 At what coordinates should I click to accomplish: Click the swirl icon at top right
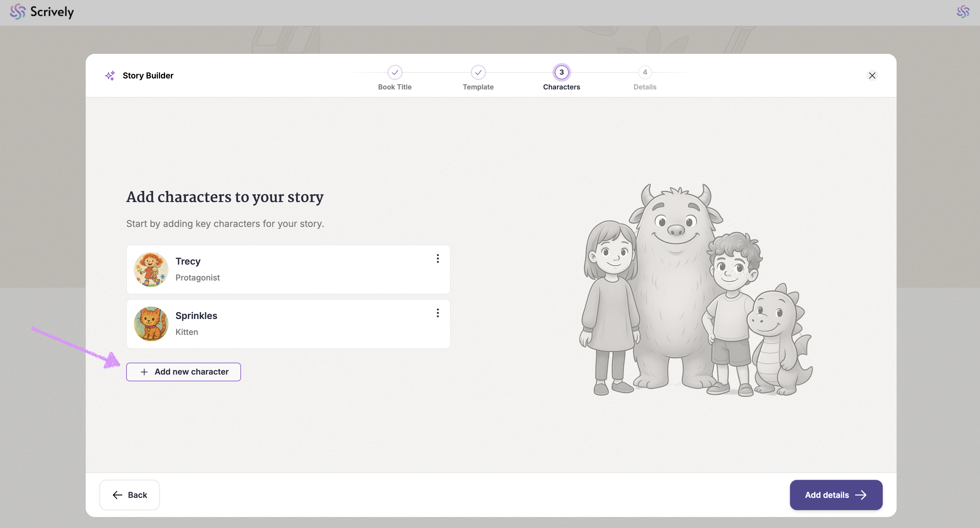pos(963,12)
